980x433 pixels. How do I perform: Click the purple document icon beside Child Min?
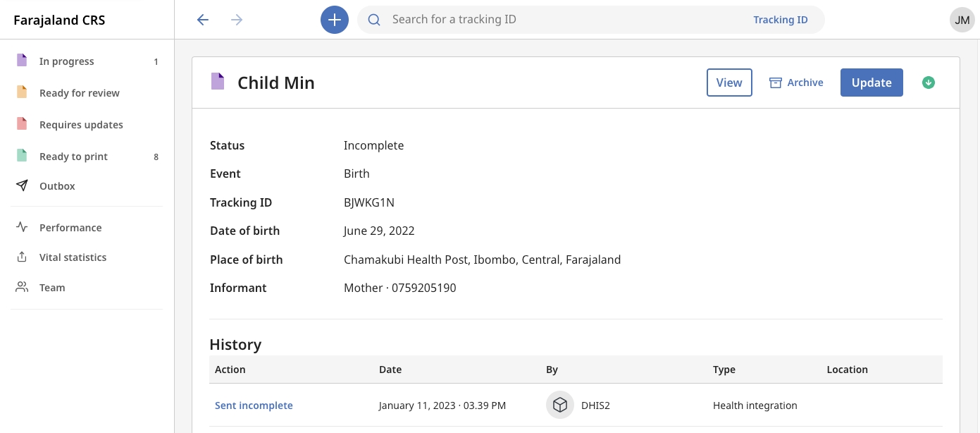(218, 82)
